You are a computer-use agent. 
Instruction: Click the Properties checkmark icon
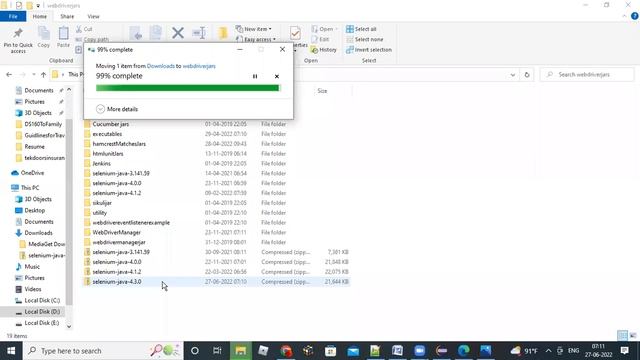[295, 33]
